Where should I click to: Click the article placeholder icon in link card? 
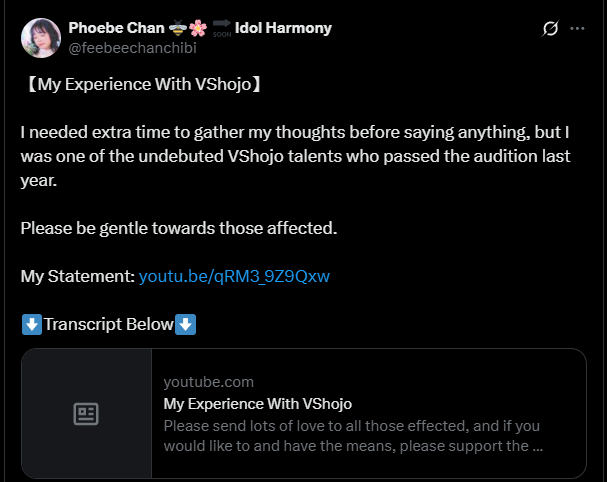(86, 414)
